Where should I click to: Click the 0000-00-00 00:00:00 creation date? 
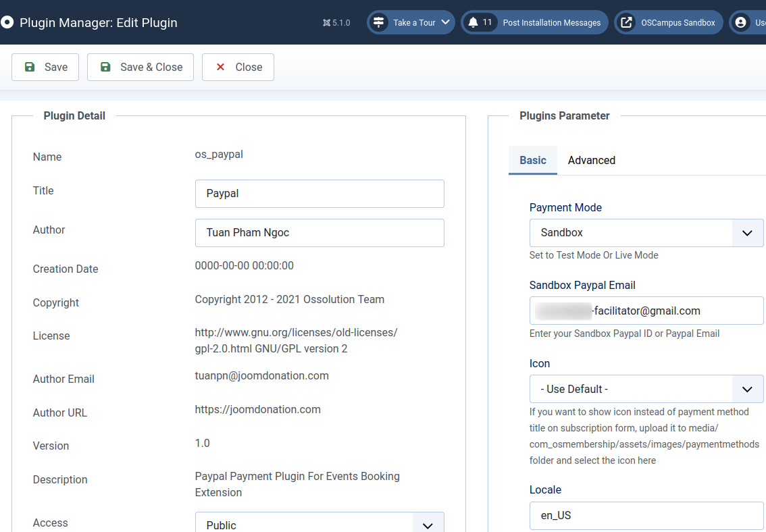point(245,265)
